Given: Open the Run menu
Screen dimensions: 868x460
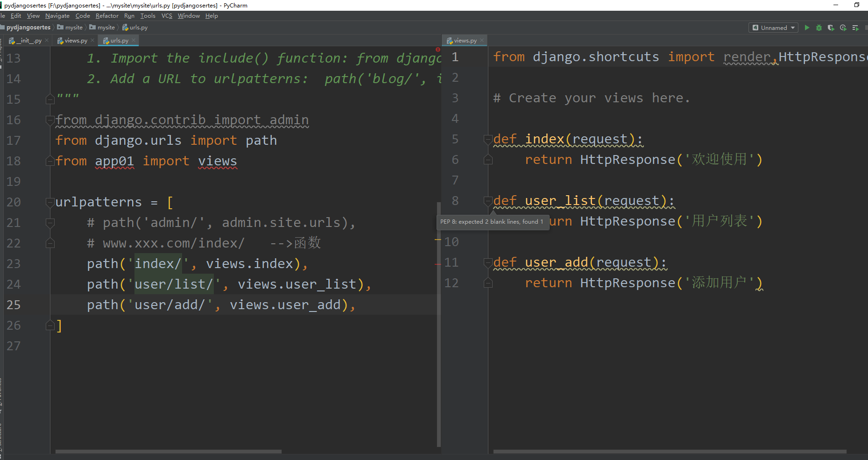Looking at the screenshot, I should [x=129, y=16].
